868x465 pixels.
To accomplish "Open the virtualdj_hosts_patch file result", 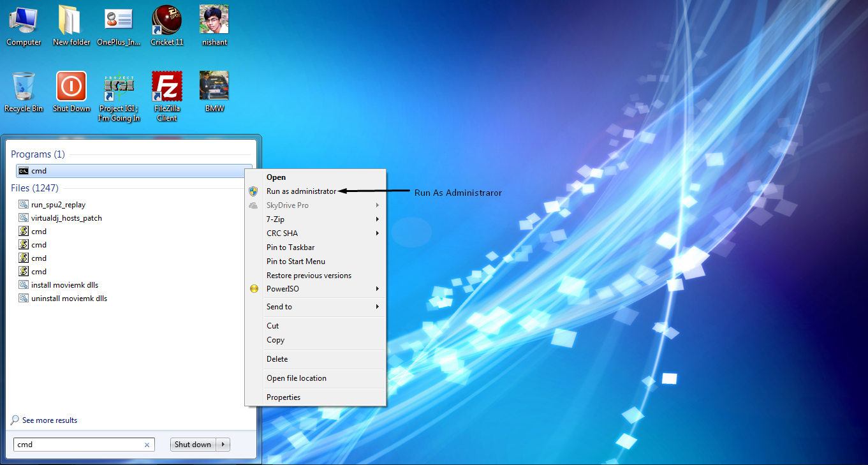I will 66,218.
